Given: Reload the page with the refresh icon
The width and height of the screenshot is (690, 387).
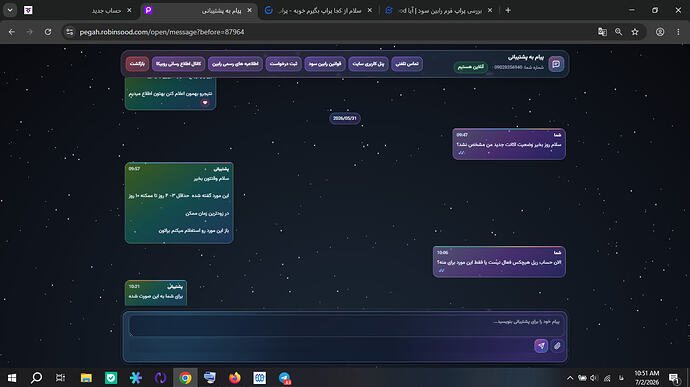Looking at the screenshot, I should (x=48, y=32).
